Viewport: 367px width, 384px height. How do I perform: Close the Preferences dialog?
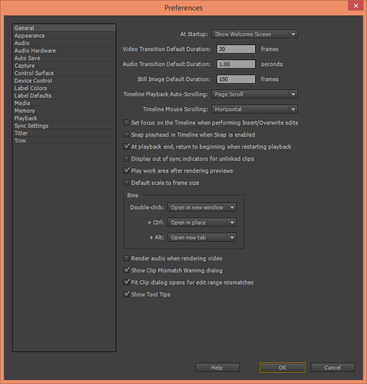point(356,6)
